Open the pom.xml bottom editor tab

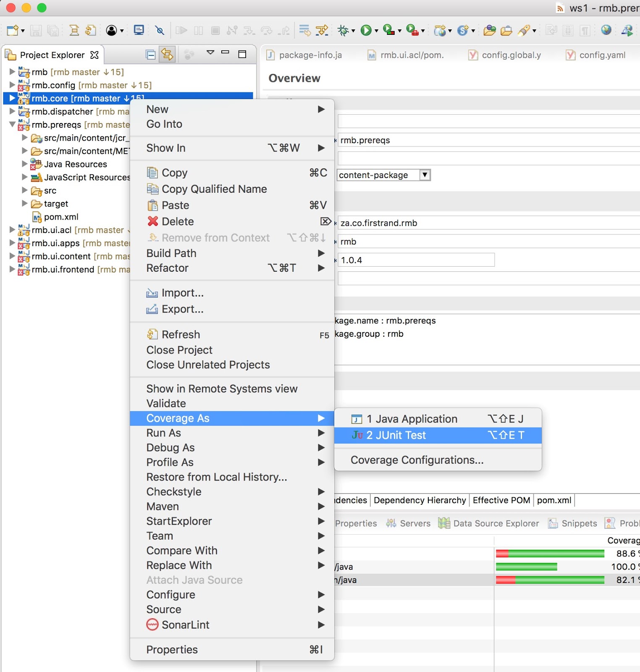point(554,500)
